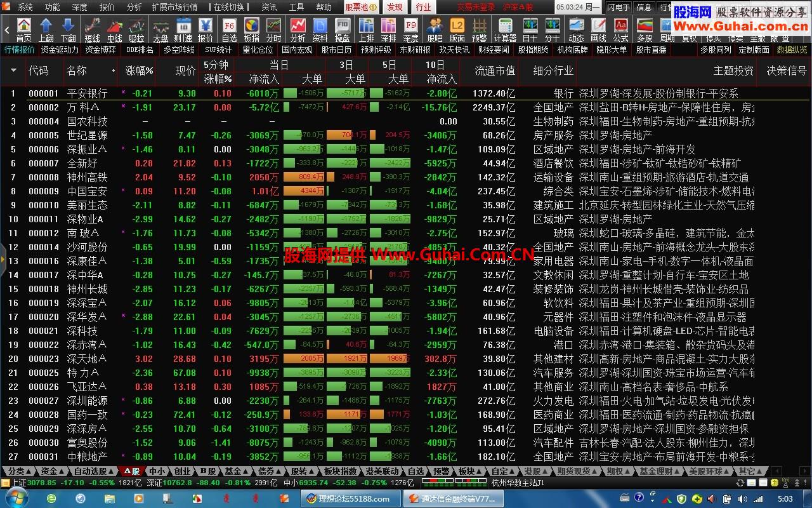Select the 中小 bottom tab

tap(157, 471)
